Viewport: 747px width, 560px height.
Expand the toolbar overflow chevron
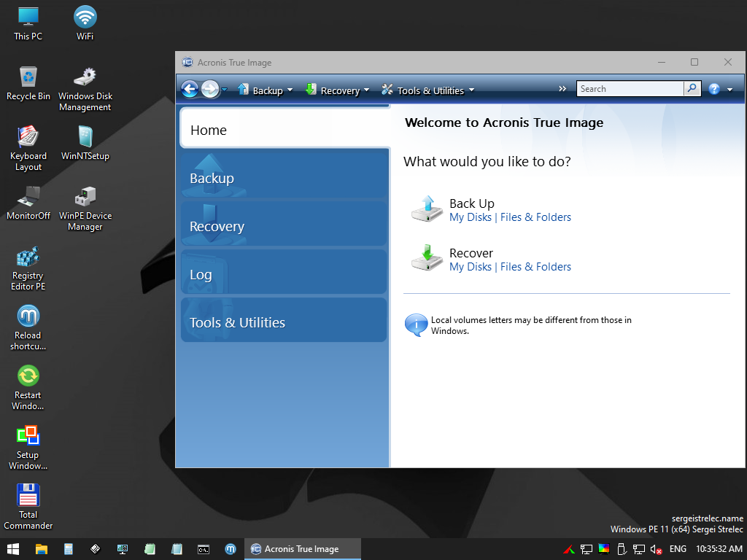562,87
